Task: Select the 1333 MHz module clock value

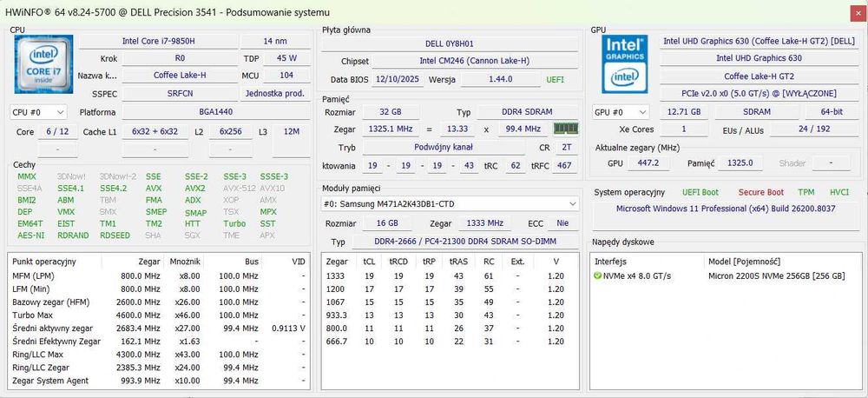Action: tap(484, 222)
